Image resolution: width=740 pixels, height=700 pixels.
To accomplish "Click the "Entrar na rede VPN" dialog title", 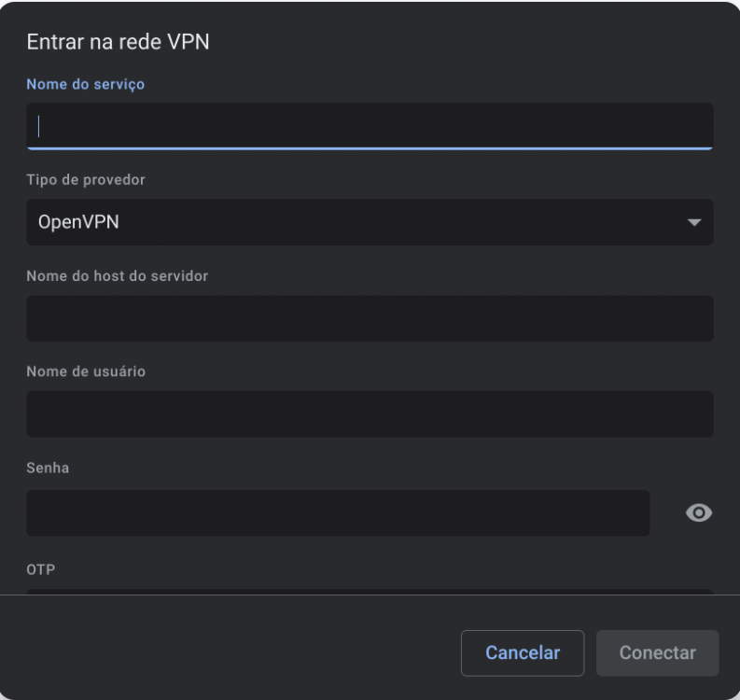I will coord(118,42).
